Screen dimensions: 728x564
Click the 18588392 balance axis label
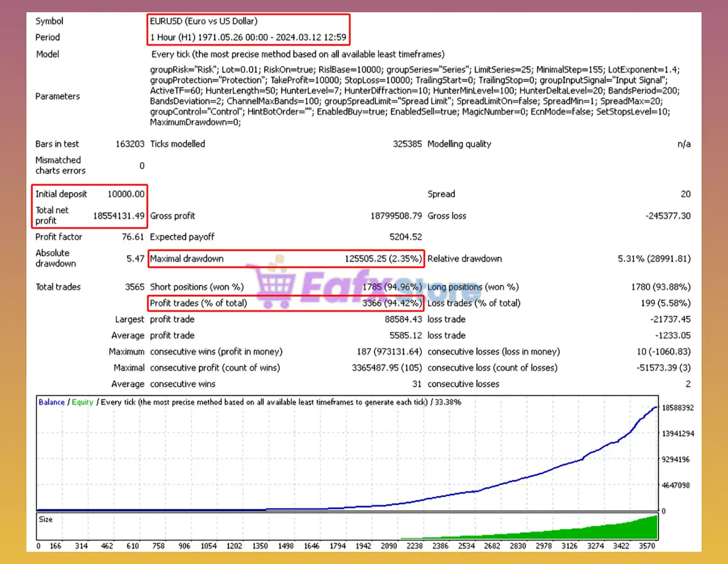point(677,408)
